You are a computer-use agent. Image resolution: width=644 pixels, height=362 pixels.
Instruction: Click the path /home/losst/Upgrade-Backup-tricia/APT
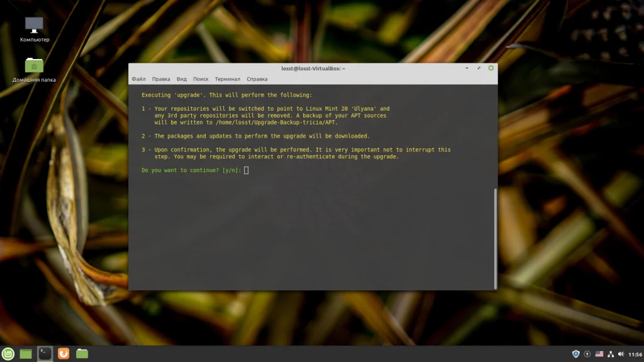point(277,123)
